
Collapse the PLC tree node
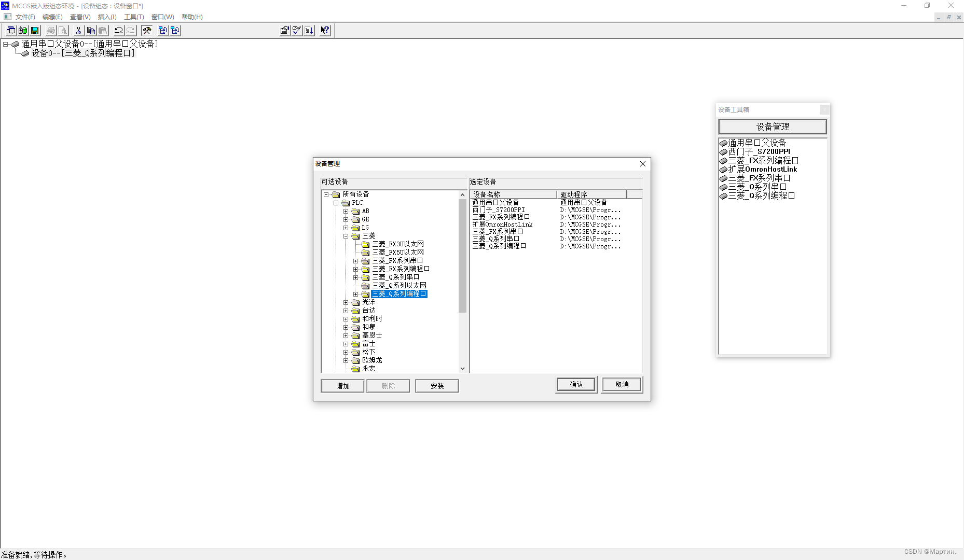tap(336, 203)
